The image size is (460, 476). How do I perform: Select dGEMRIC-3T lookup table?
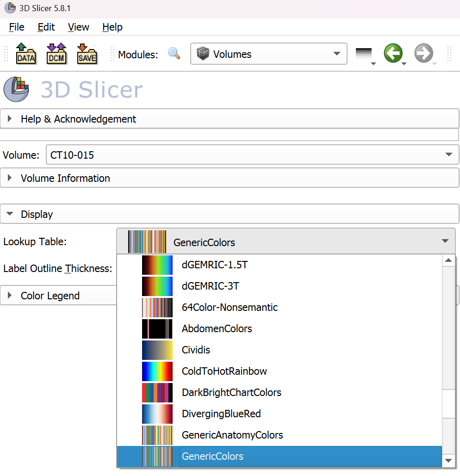(280, 286)
